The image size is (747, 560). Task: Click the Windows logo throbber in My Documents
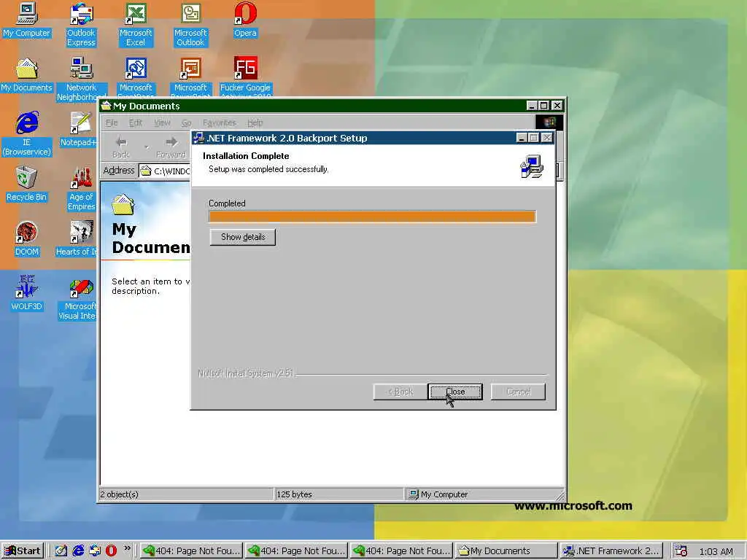pos(549,122)
